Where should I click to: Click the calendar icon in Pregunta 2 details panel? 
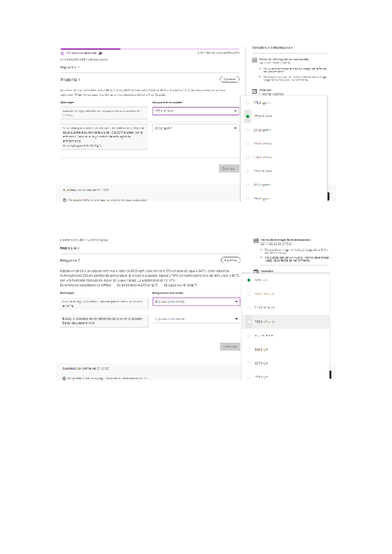(256, 241)
